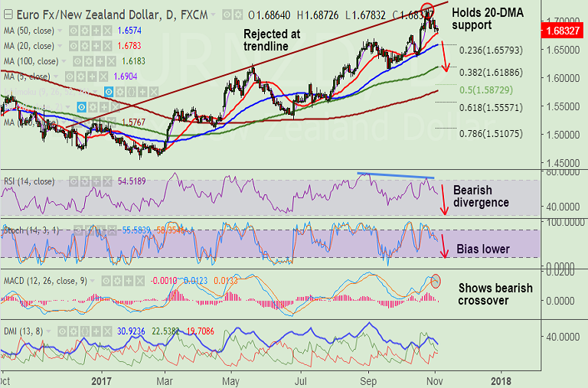Open format settings for MA (50, close)
Viewport: 588px width, 388px height.
click(x=85, y=31)
